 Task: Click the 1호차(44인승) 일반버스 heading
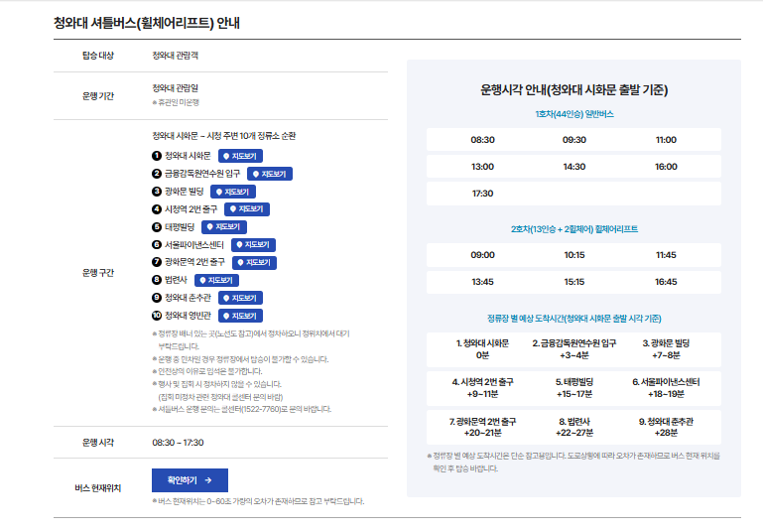[x=574, y=114]
